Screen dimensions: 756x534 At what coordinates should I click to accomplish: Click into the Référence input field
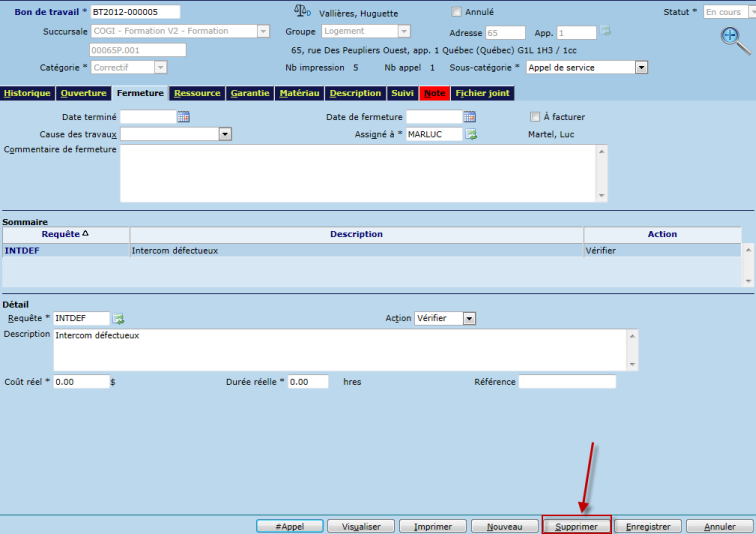(567, 382)
